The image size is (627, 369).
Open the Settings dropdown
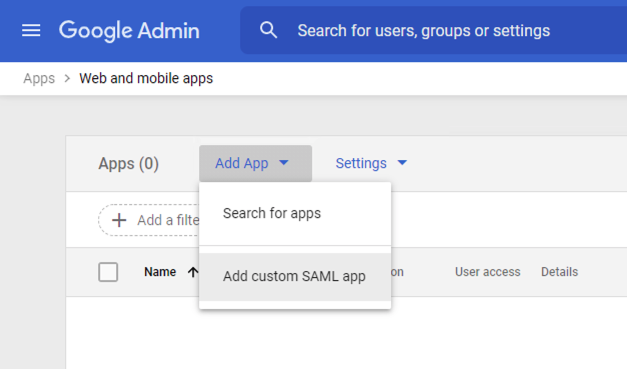pos(371,163)
